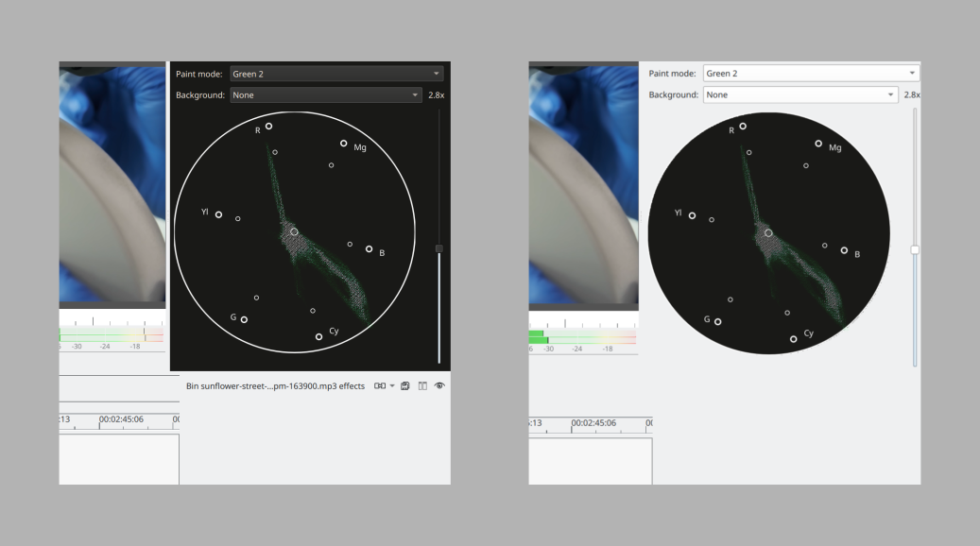The image size is (980, 546).
Task: Click the Mg marker in the light vectorscope
Action: [x=818, y=144]
